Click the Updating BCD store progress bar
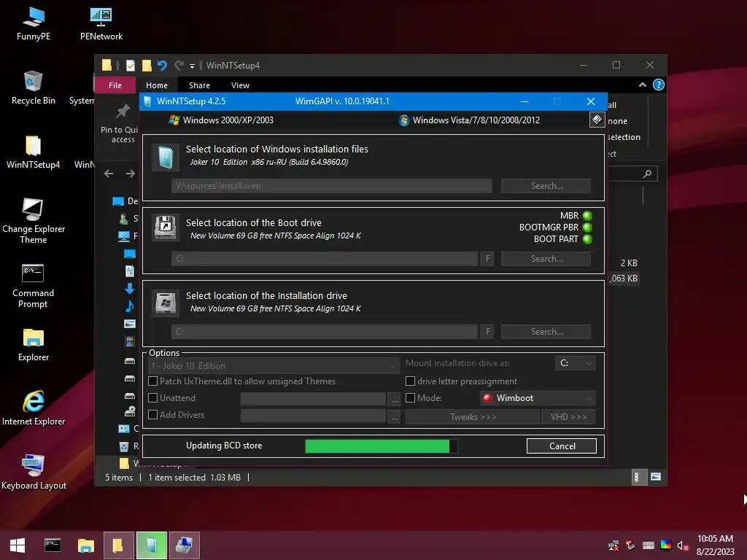The image size is (747, 560). [382, 446]
